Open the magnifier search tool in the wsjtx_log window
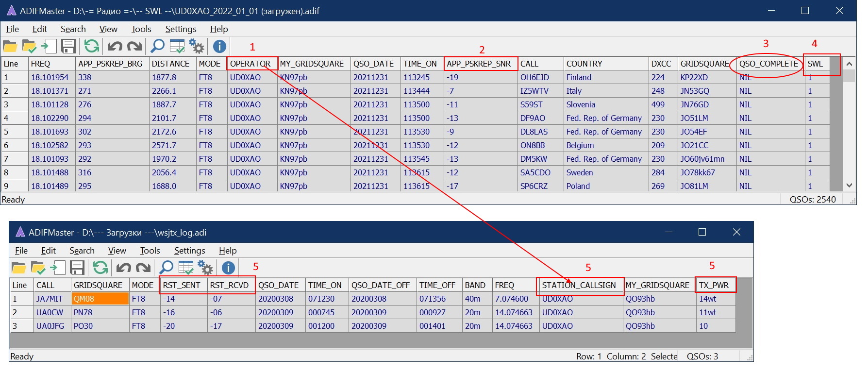868x374 pixels. point(166,268)
